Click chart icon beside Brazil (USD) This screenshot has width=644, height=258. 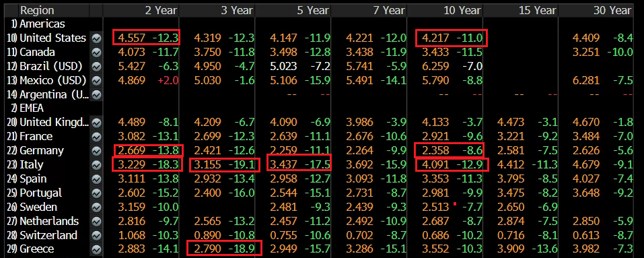coord(96,67)
